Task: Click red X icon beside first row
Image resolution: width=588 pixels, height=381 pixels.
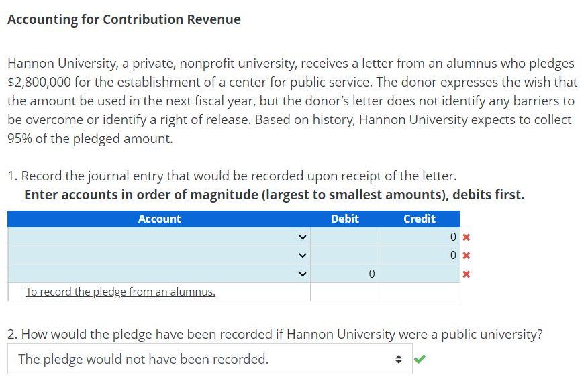Action: coord(466,237)
